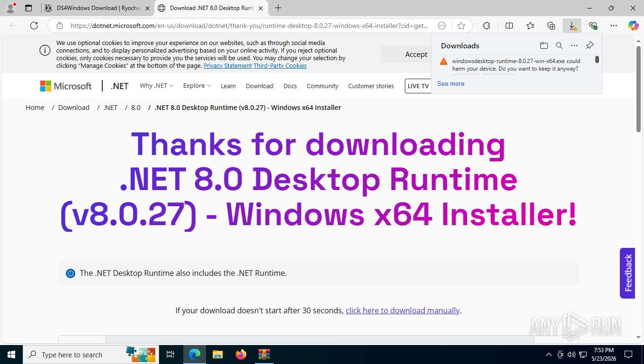
Task: Go to .NET breadcrumb
Action: [110, 108]
